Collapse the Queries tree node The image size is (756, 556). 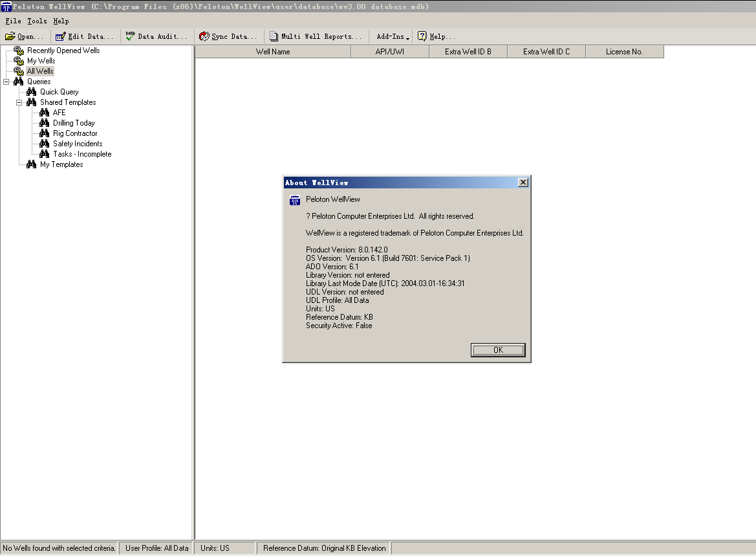pyautogui.click(x=6, y=82)
